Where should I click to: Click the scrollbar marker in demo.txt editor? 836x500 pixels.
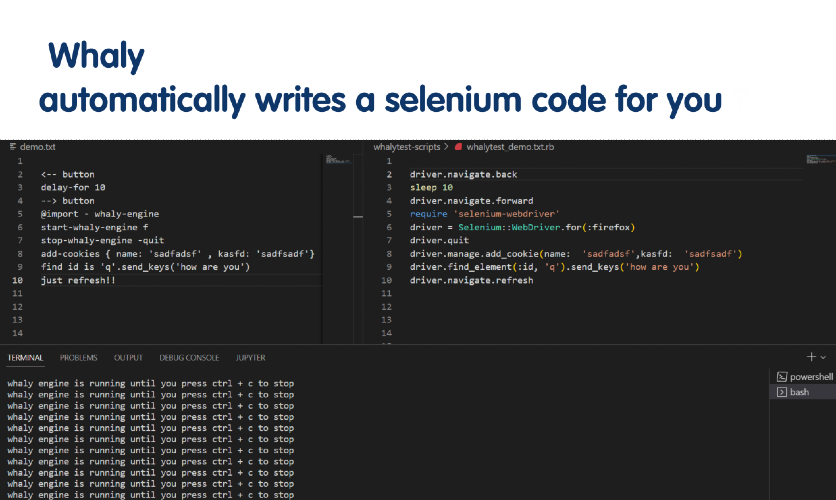358,216
